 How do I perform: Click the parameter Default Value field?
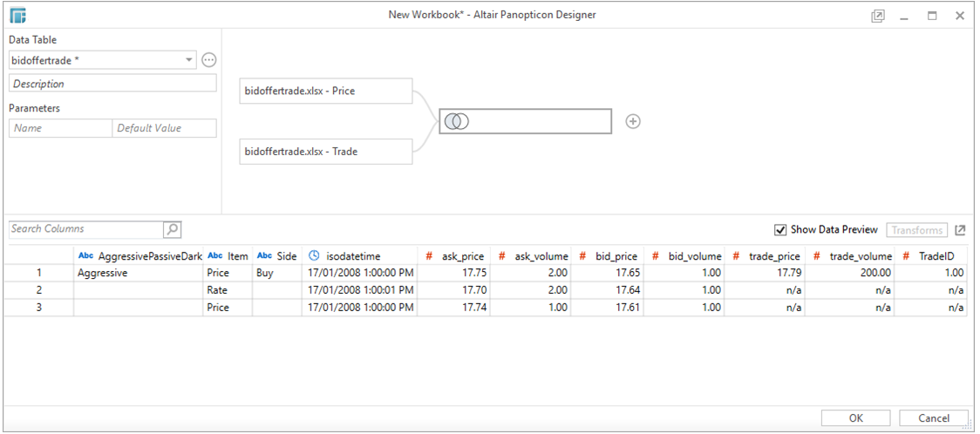click(x=165, y=128)
